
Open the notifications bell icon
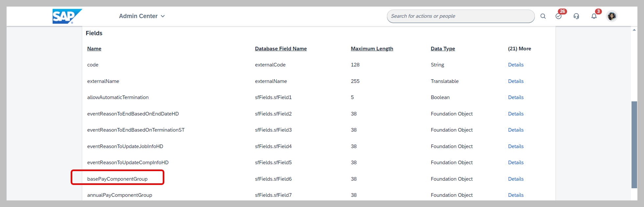coord(594,16)
